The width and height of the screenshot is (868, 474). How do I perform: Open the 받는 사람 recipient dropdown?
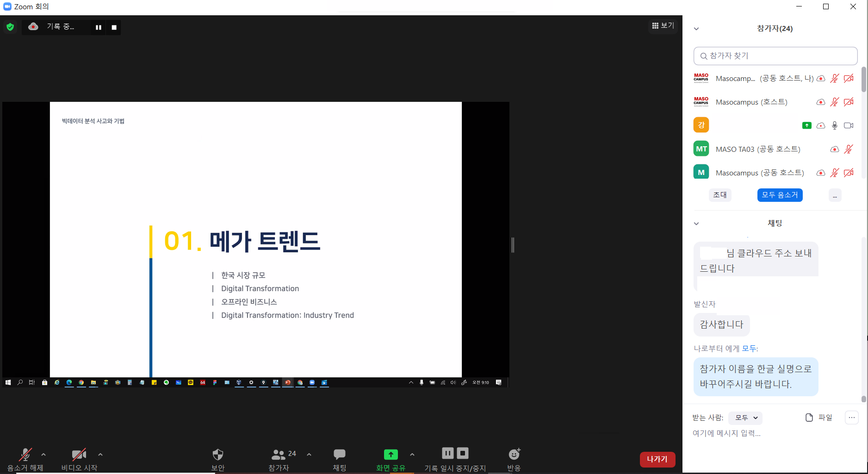pos(745,418)
